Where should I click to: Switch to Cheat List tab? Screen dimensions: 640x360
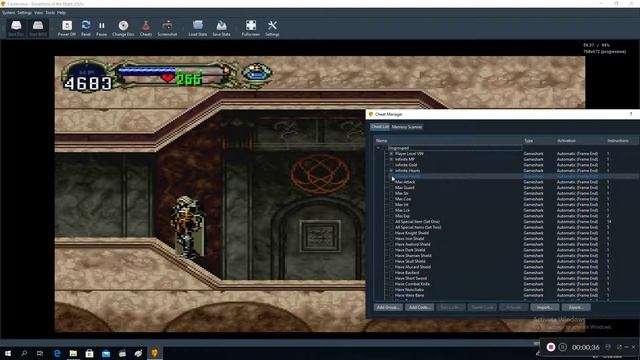click(380, 127)
